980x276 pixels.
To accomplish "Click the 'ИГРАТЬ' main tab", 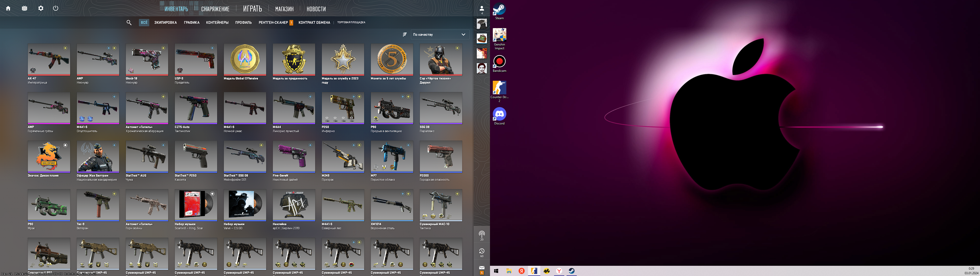I will [253, 9].
